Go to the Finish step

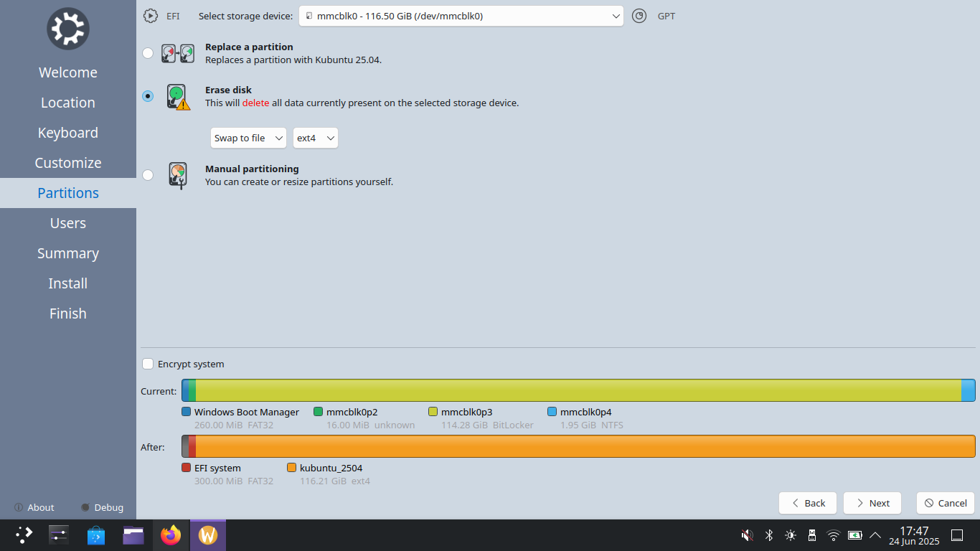coord(68,314)
